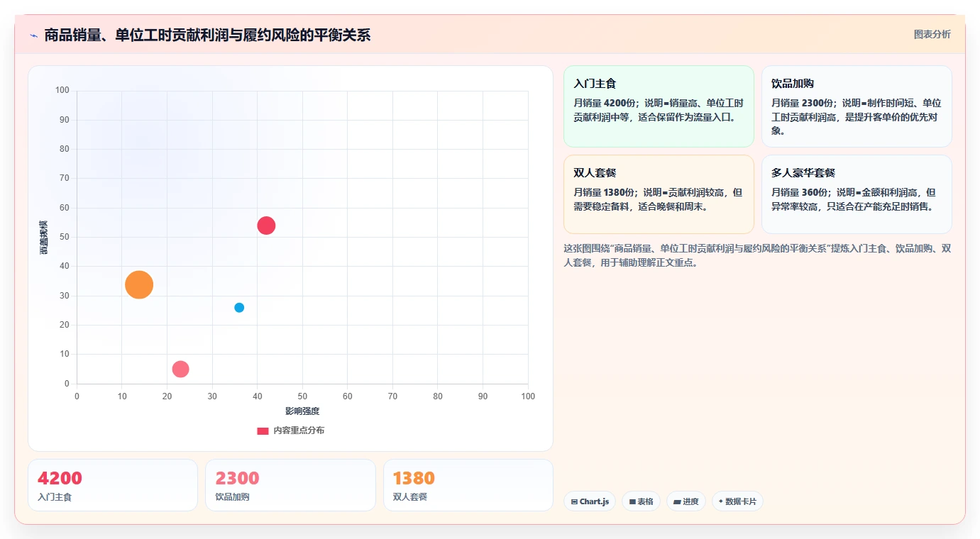980x539 pixels.
Task: Click the 覆盖规模 y-axis label
Action: click(43, 238)
